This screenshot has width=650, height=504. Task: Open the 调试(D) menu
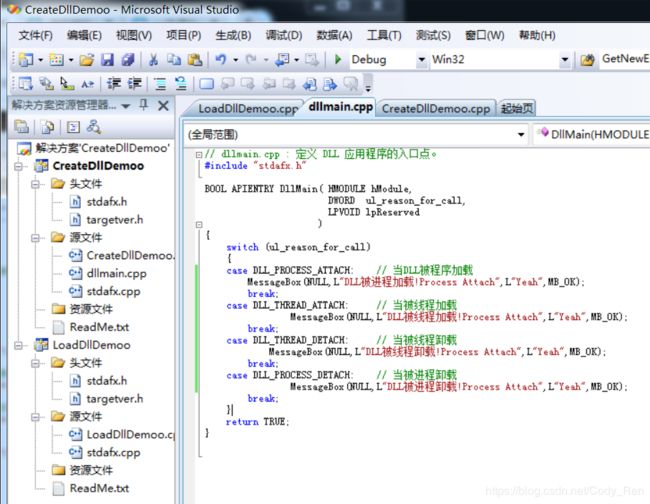(284, 36)
